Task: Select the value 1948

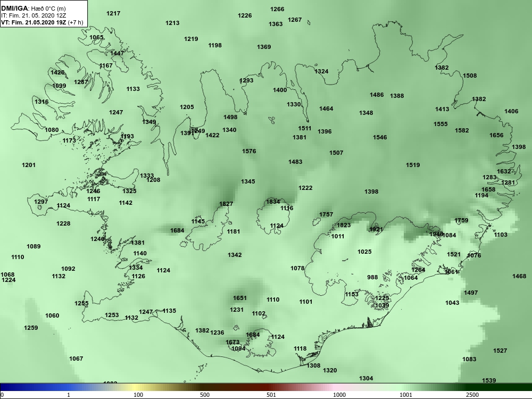Action: click(436, 234)
